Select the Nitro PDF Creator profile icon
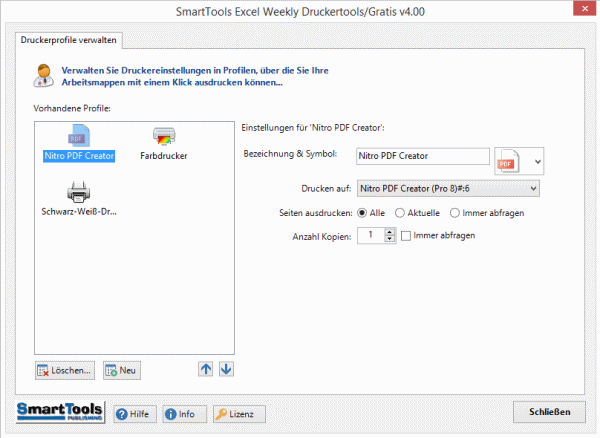600x438 pixels. coord(79,136)
